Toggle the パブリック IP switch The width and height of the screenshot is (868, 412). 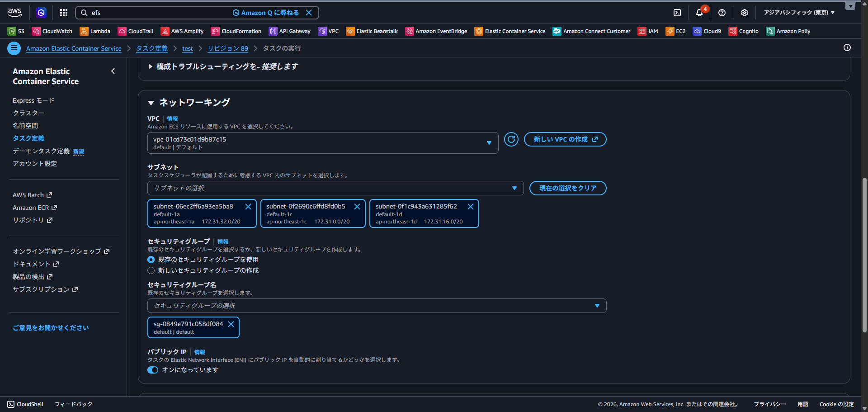pos(153,370)
